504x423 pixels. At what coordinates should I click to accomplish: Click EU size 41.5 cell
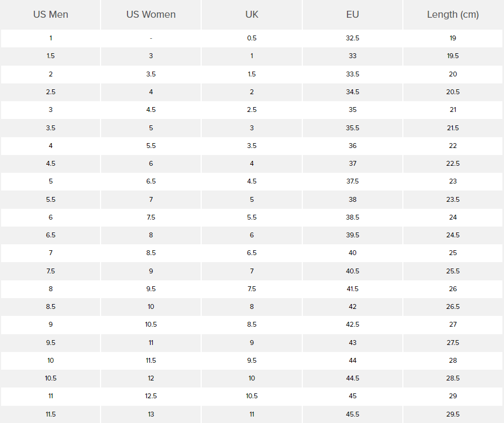point(352,289)
